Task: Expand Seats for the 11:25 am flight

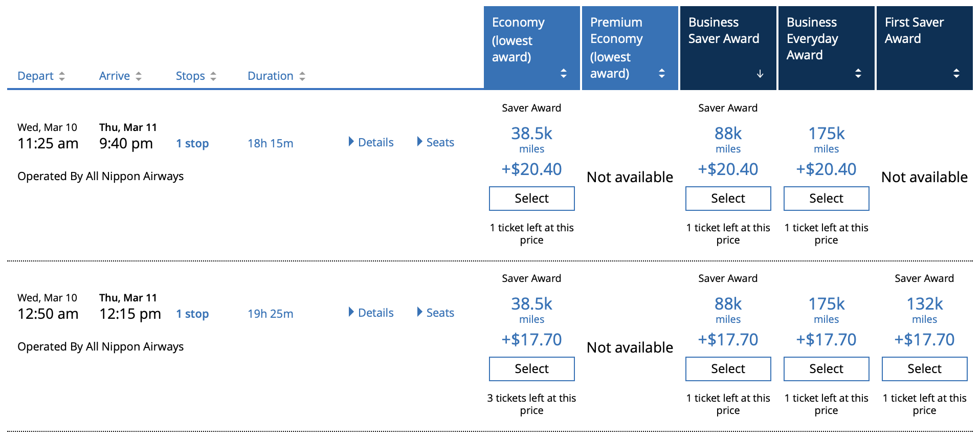Action: 435,142
